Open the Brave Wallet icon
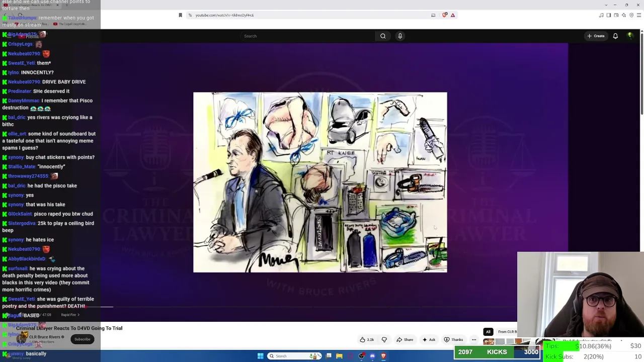 [x=616, y=15]
